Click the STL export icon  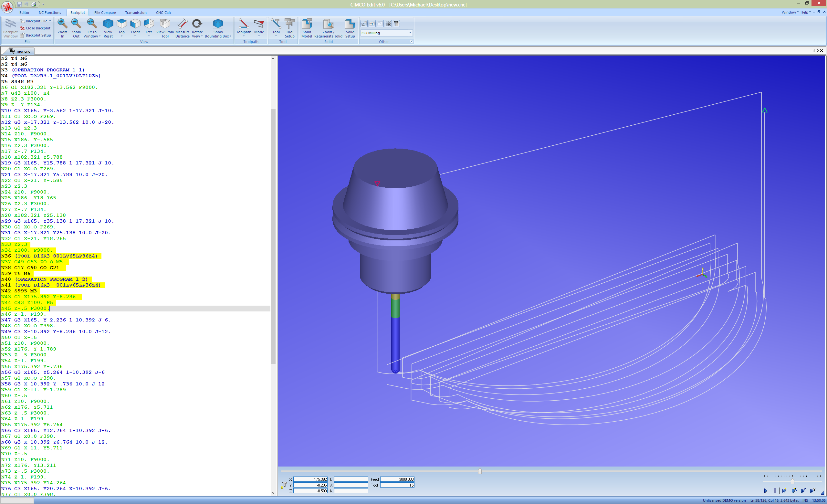click(388, 24)
